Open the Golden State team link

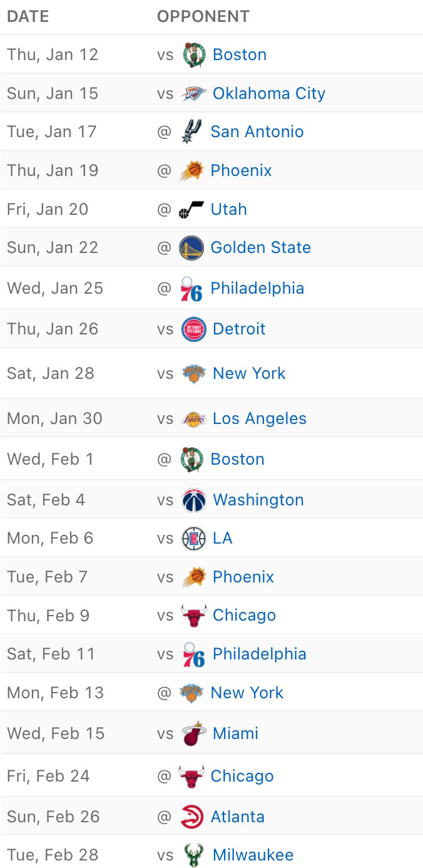(x=260, y=247)
